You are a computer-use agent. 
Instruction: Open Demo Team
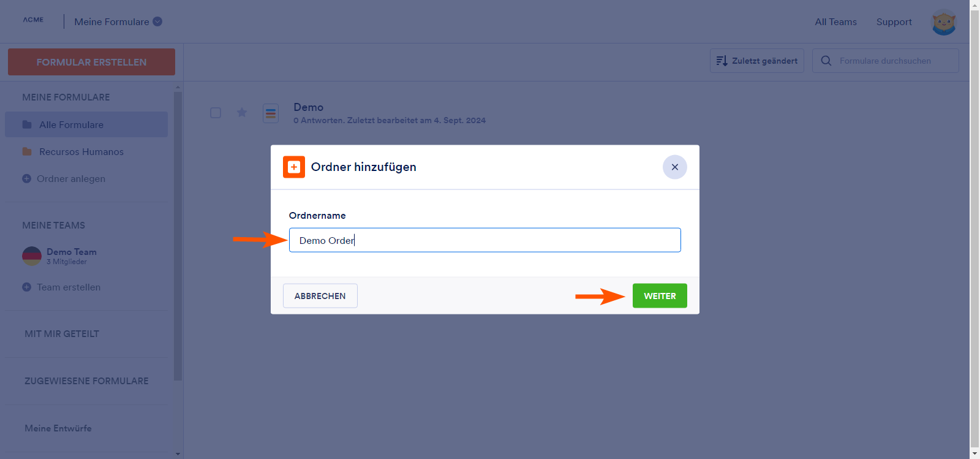pos(72,252)
